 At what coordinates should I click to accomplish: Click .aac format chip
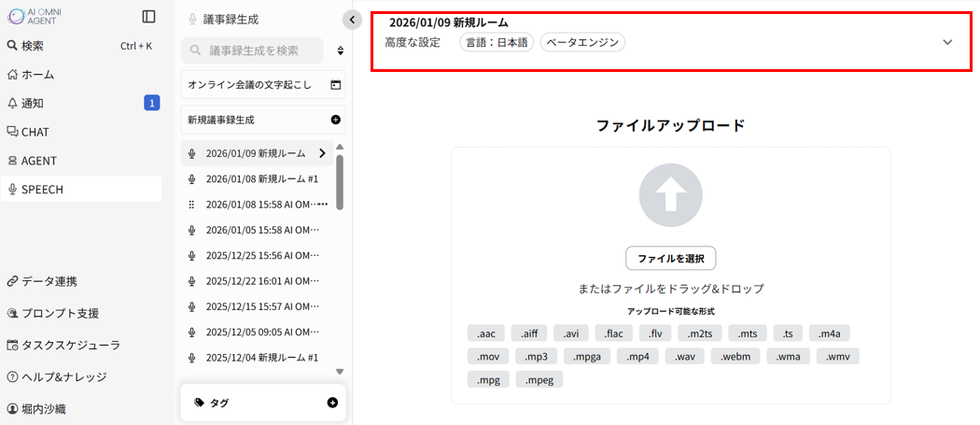click(485, 333)
